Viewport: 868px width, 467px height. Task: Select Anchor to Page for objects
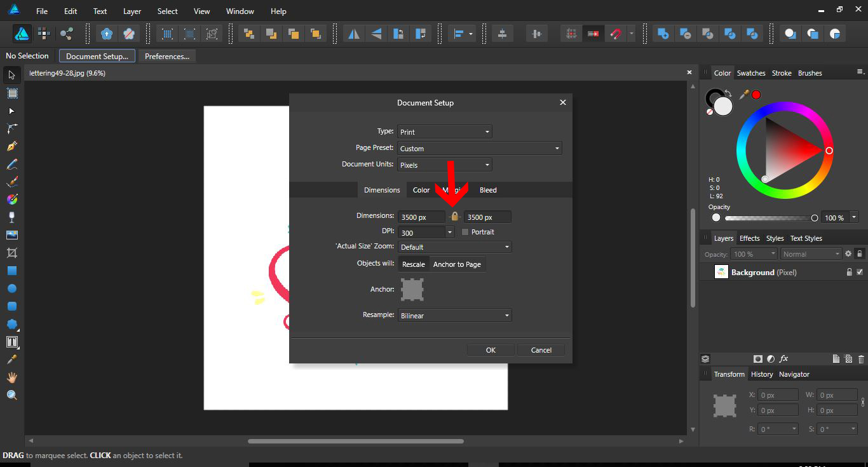[457, 264]
